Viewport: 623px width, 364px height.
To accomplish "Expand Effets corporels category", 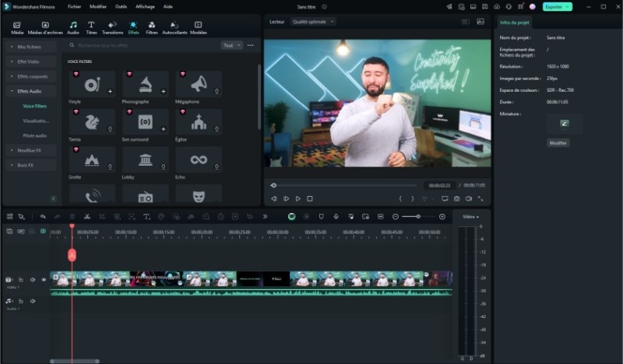I will click(31, 76).
